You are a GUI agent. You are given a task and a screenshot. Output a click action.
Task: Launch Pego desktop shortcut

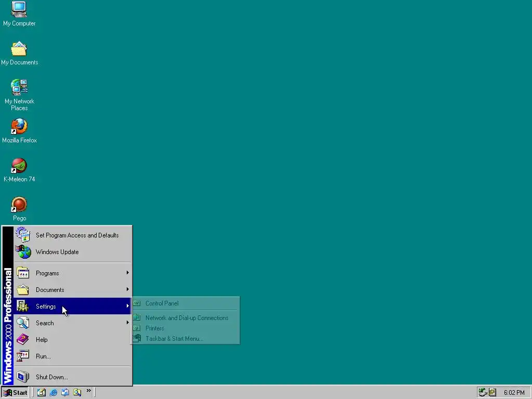(19, 209)
